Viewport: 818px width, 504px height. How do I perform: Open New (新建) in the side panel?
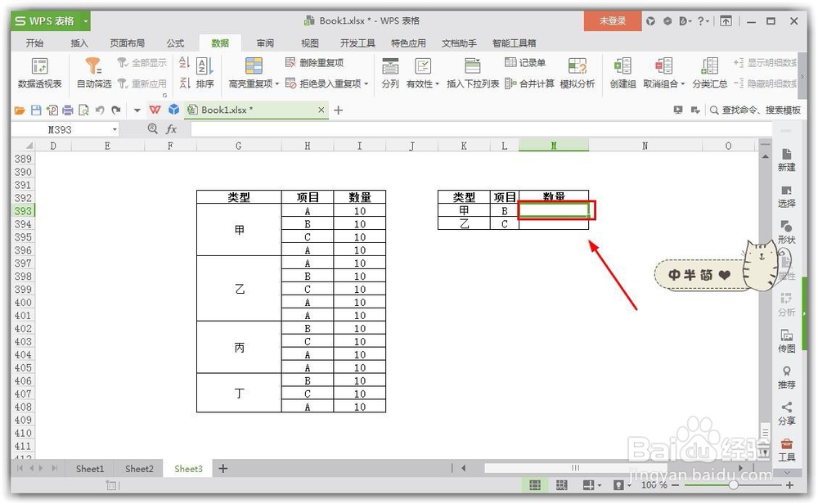786,160
